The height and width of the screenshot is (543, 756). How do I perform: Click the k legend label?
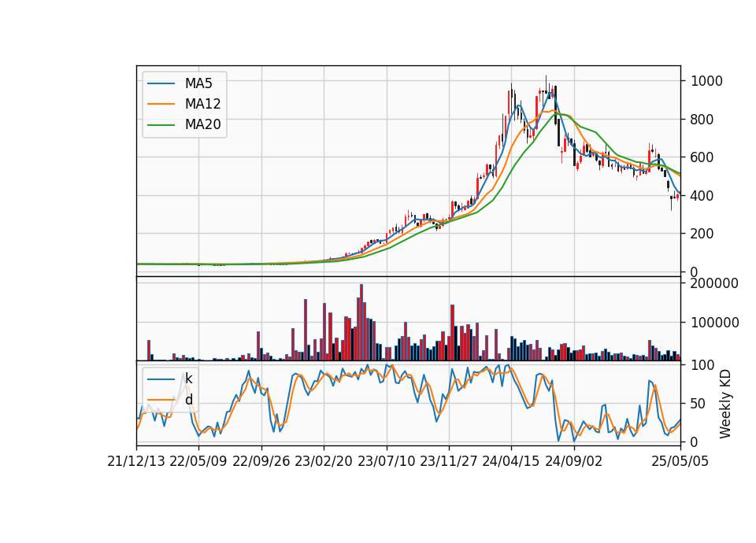[x=188, y=379]
